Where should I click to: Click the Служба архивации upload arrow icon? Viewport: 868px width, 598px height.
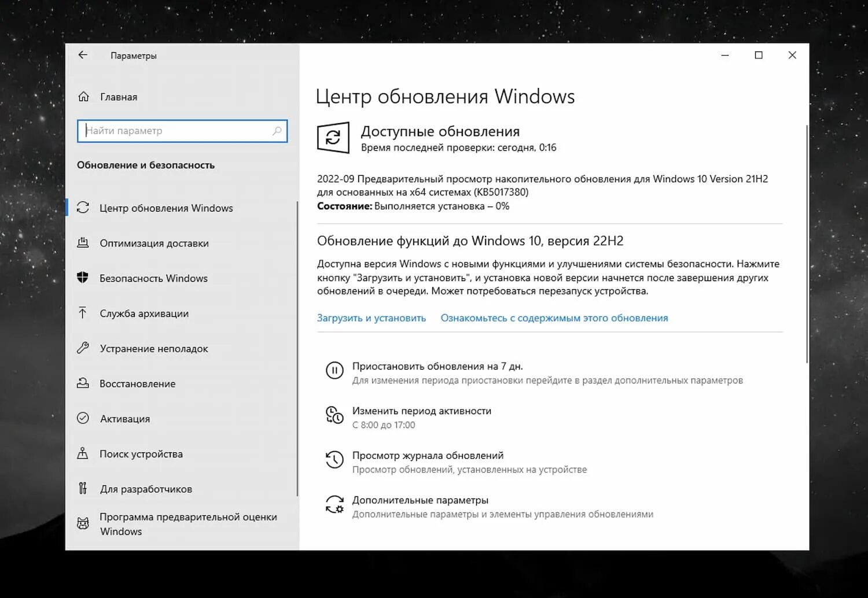(x=83, y=313)
